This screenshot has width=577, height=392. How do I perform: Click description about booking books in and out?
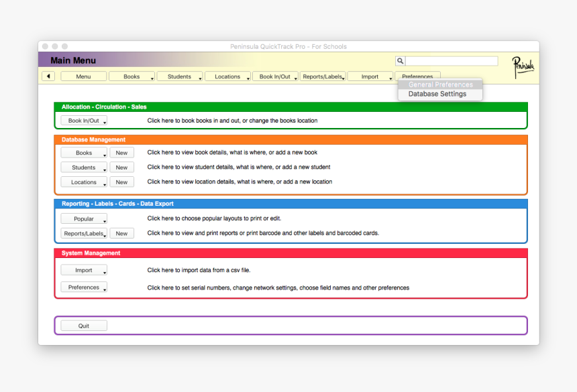click(x=233, y=121)
